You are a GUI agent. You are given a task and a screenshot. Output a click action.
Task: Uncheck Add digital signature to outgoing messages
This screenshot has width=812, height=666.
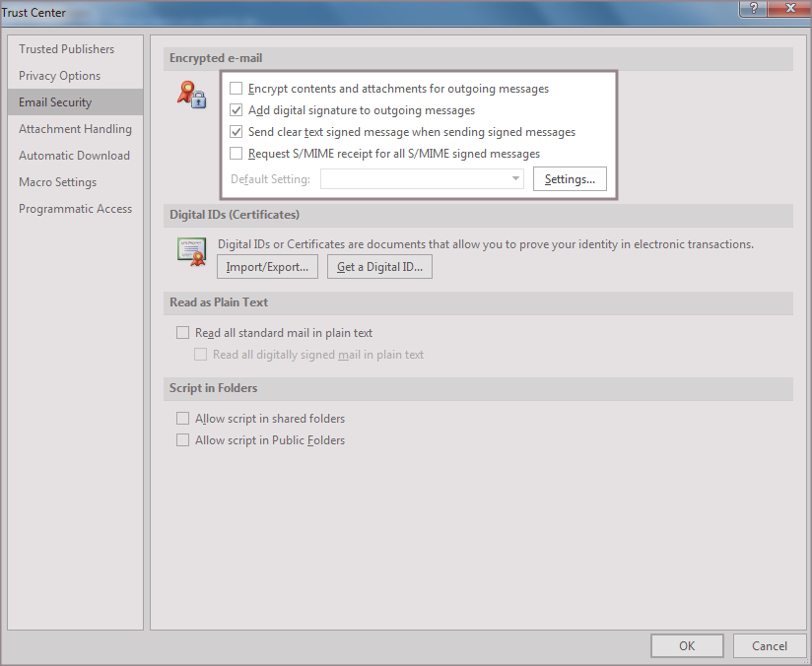[x=236, y=110]
